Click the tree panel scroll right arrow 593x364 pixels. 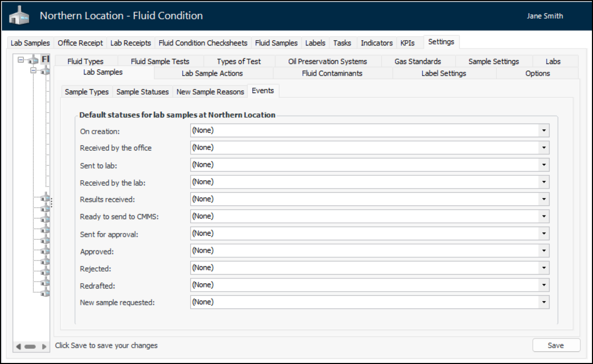tap(44, 346)
